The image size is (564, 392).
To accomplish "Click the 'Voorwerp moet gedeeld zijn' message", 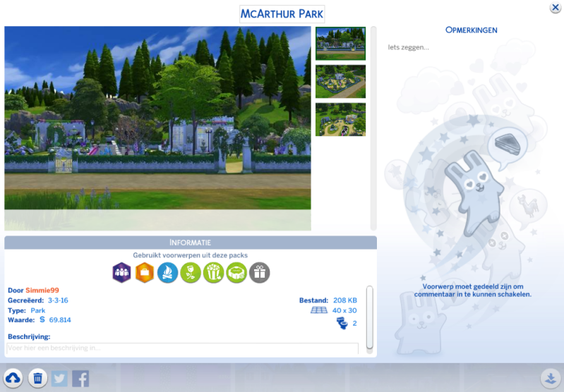I will [473, 290].
